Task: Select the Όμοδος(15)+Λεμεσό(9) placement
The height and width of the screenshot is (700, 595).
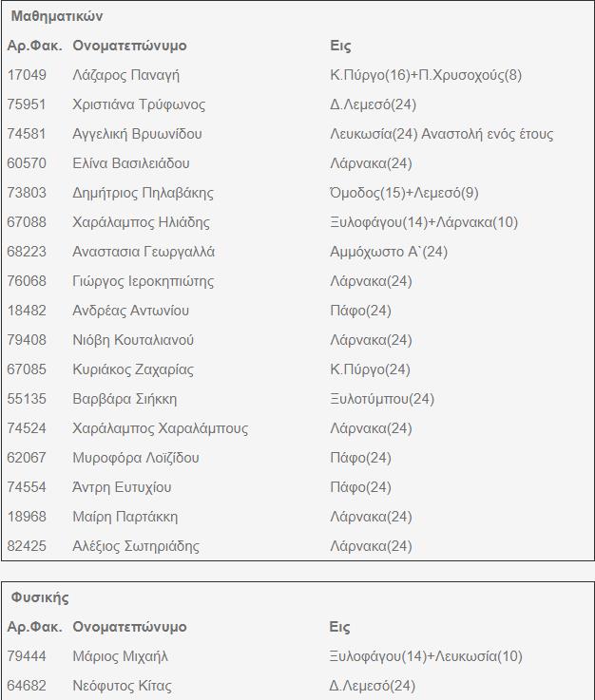Action: tap(404, 193)
